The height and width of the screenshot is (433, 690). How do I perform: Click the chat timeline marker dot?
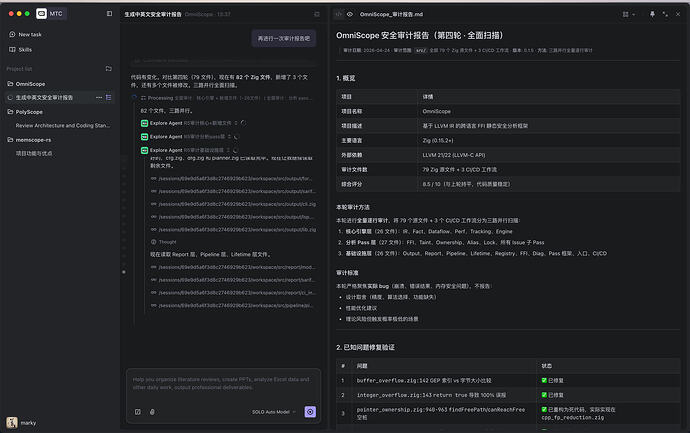124,272
